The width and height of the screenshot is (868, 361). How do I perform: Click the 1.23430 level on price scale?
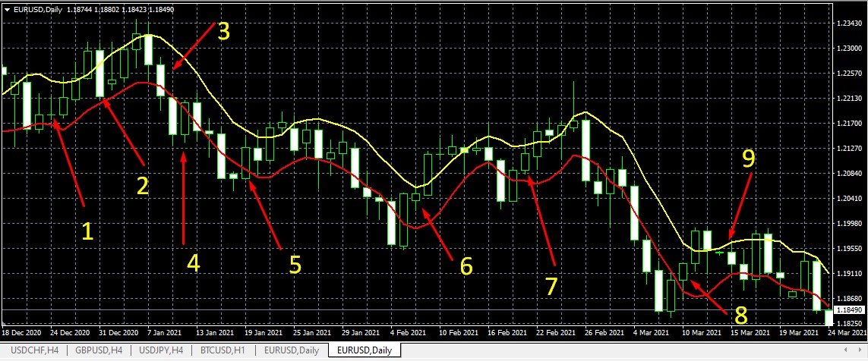coord(848,24)
